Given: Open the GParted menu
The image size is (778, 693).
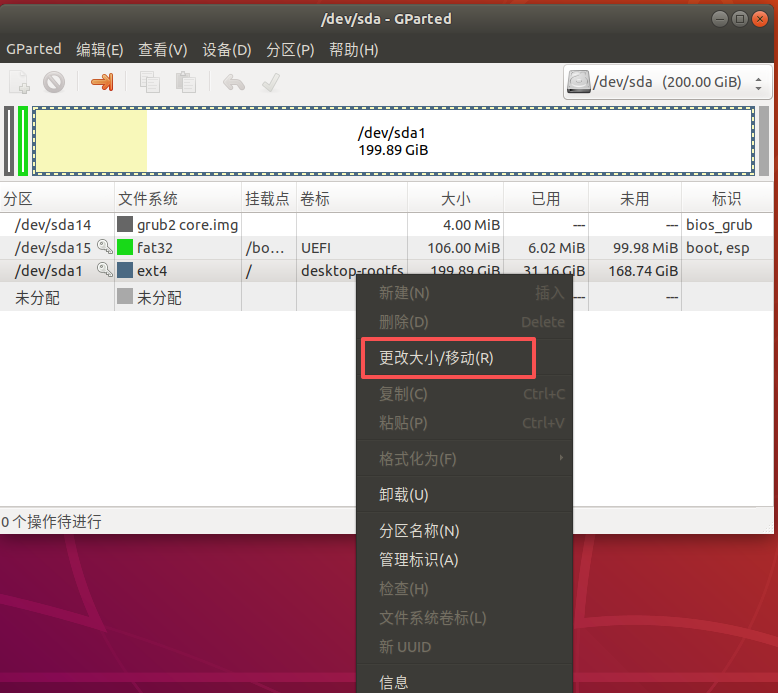Looking at the screenshot, I should click(x=34, y=49).
